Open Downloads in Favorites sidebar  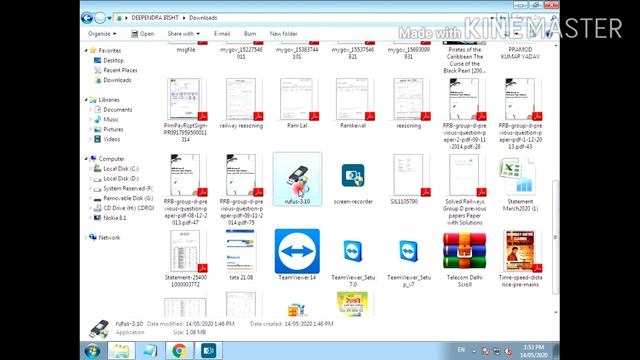click(117, 80)
